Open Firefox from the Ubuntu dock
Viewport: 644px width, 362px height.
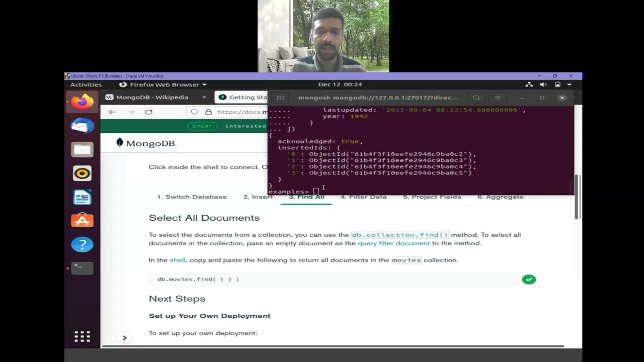coord(82,102)
